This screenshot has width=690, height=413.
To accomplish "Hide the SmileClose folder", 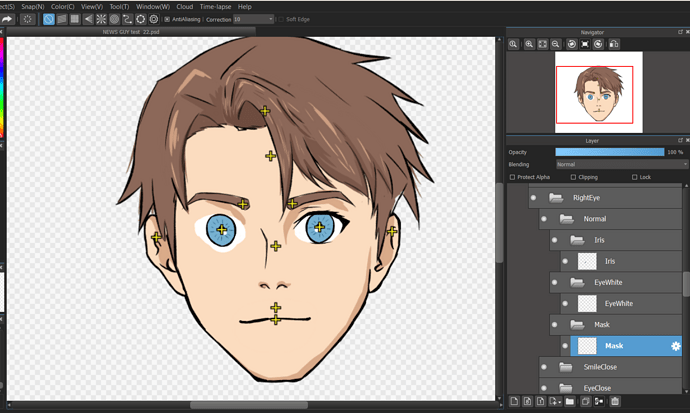I will click(x=544, y=367).
